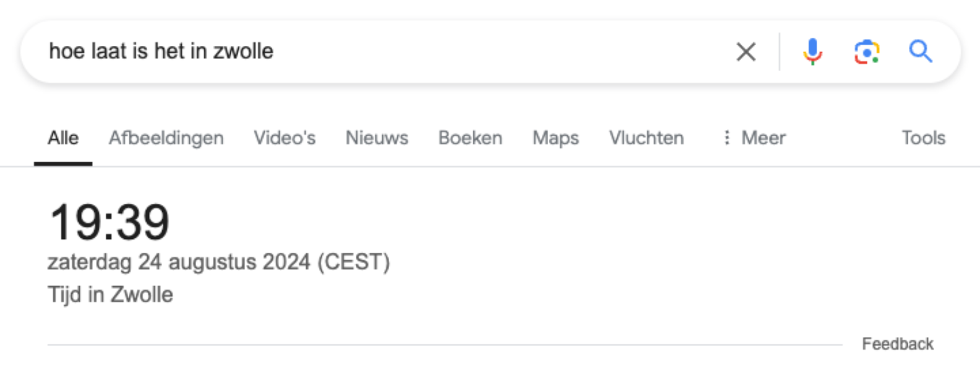This screenshot has height=366, width=980.
Task: Go to the Nieuws tab
Action: tap(377, 137)
